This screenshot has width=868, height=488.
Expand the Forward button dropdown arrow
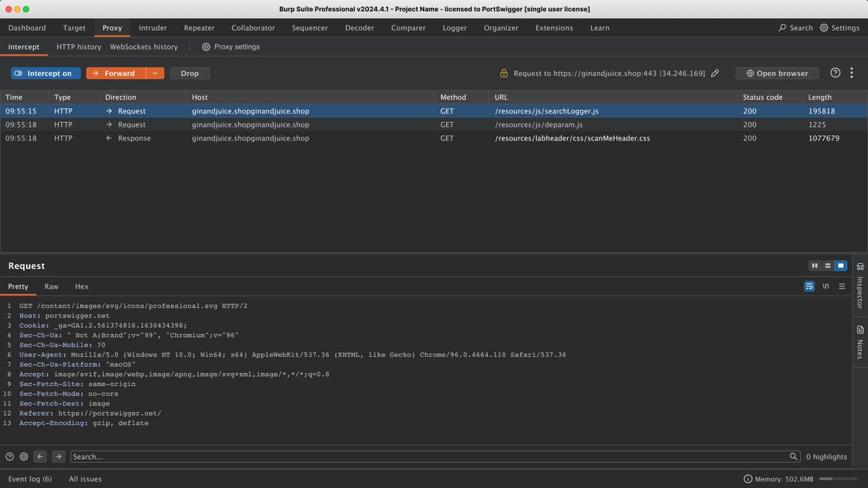click(x=156, y=73)
